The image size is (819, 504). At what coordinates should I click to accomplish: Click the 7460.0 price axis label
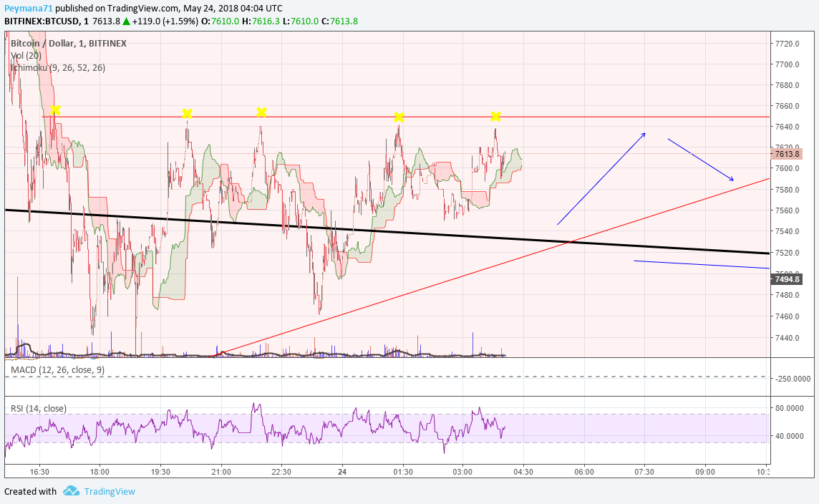pyautogui.click(x=787, y=316)
